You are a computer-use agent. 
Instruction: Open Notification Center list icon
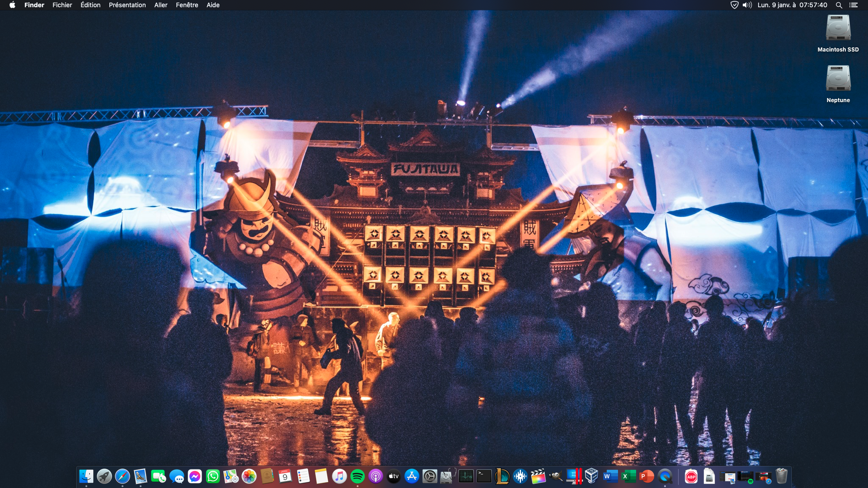(854, 5)
